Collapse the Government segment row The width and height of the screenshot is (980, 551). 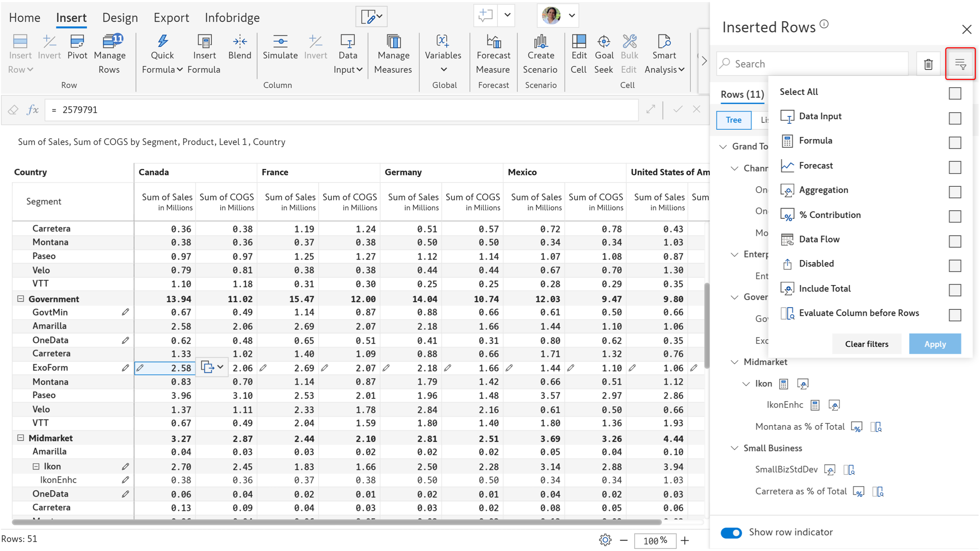20,299
